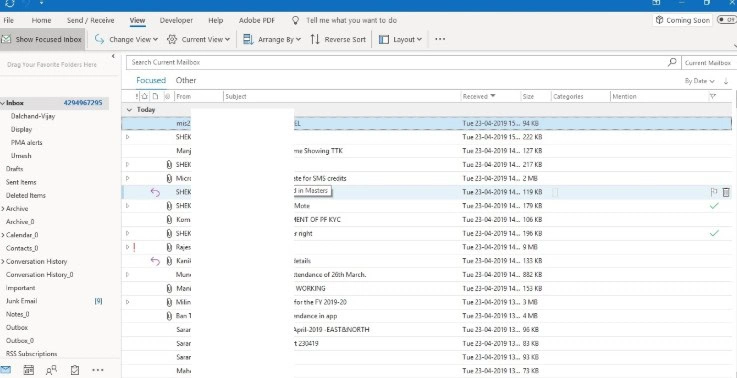This screenshot has width=737, height=378.
Task: Open the RSS Subscriptions folder
Action: 31,354
